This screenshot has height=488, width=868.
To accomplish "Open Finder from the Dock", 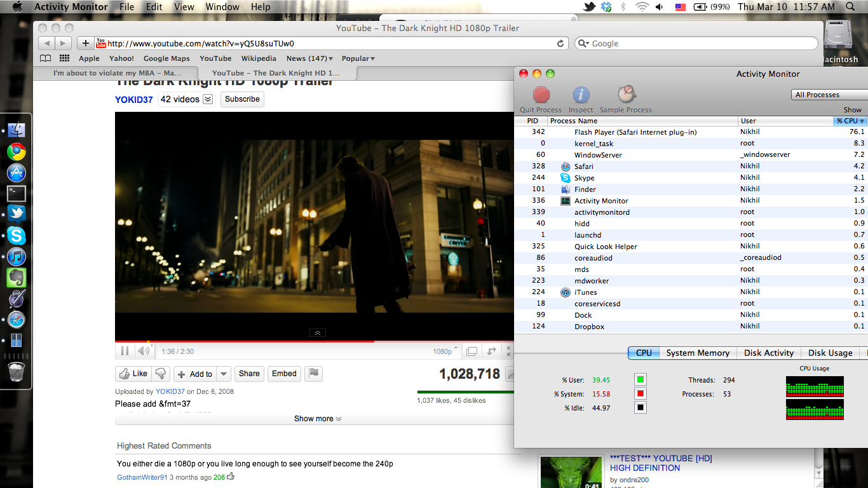I will (16, 130).
